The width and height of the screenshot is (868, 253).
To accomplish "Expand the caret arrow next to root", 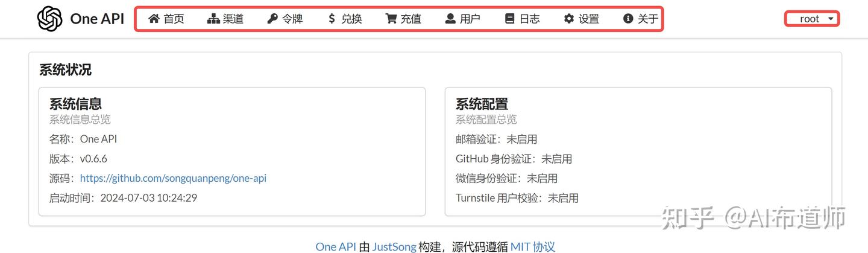I will pos(831,19).
